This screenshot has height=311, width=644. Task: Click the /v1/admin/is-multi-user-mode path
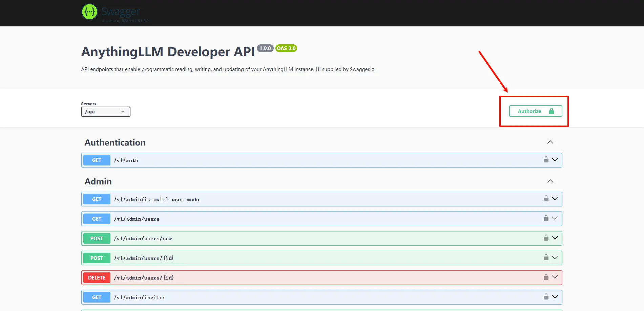coord(157,199)
